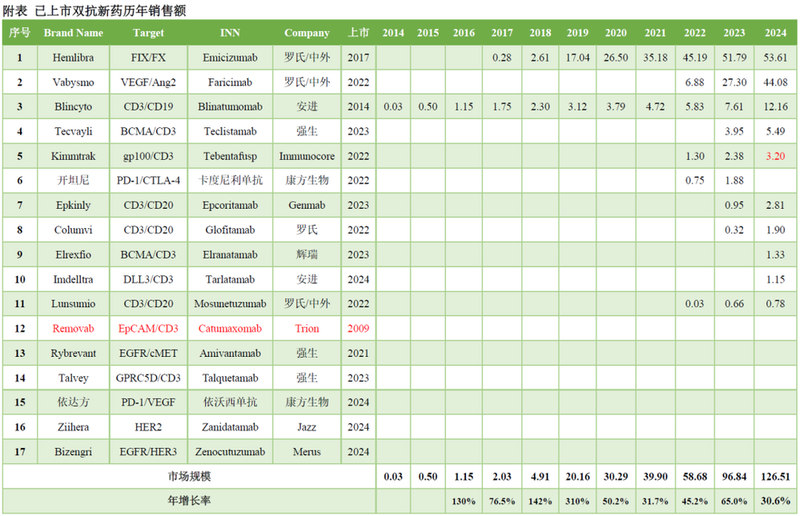Select the DLL3/CD3 target cell
Screen dimensions: 800x516
(148, 279)
